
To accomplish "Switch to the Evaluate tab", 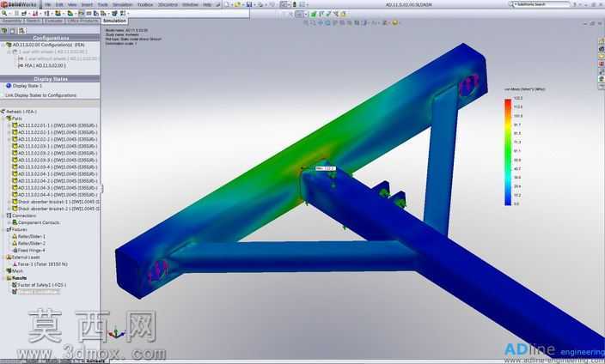I will pos(53,21).
